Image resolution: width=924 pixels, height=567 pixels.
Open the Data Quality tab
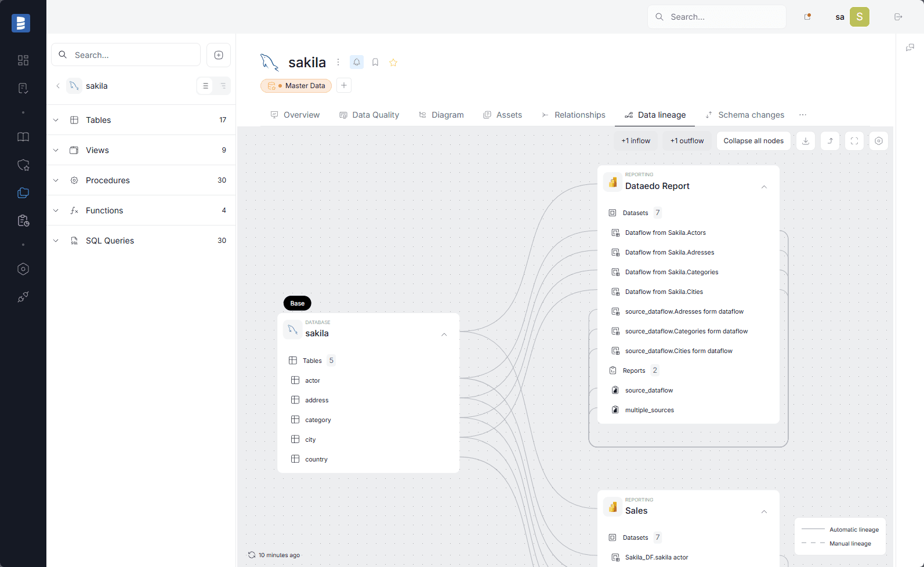[369, 115]
